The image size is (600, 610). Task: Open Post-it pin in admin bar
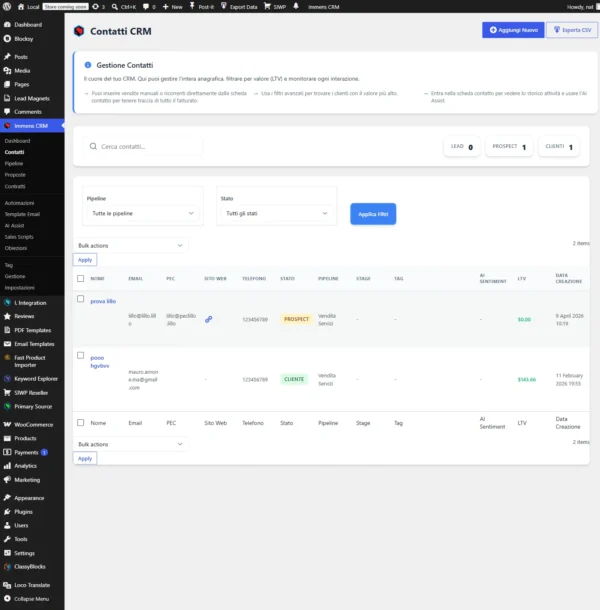pyautogui.click(x=202, y=7)
